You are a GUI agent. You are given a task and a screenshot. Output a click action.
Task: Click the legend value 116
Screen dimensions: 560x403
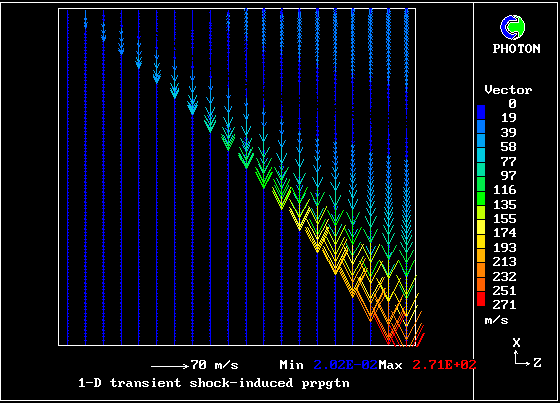[x=505, y=190]
